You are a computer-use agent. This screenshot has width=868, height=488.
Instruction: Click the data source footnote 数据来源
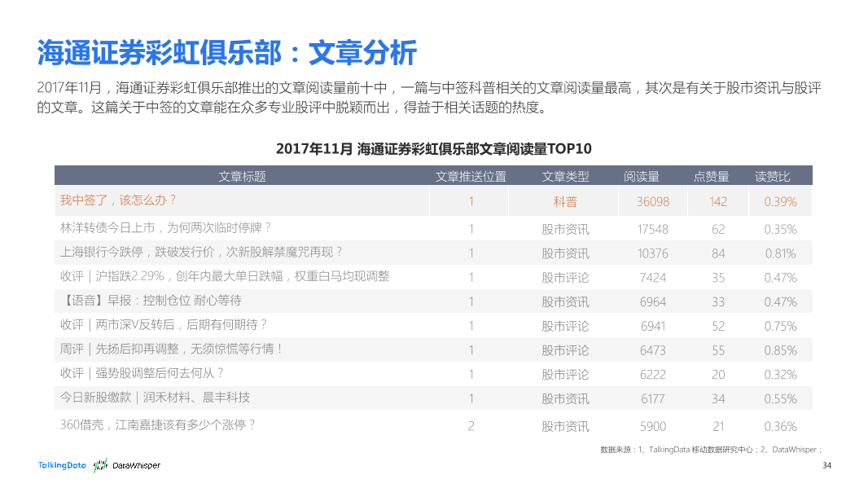pyautogui.click(x=712, y=450)
